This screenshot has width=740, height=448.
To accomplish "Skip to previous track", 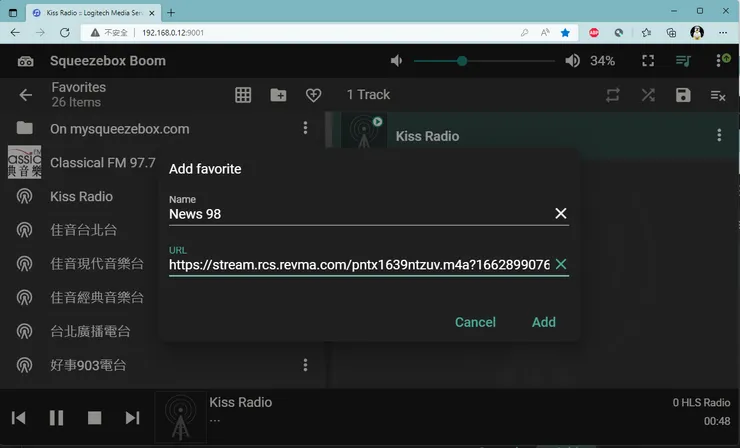I will click(x=18, y=418).
